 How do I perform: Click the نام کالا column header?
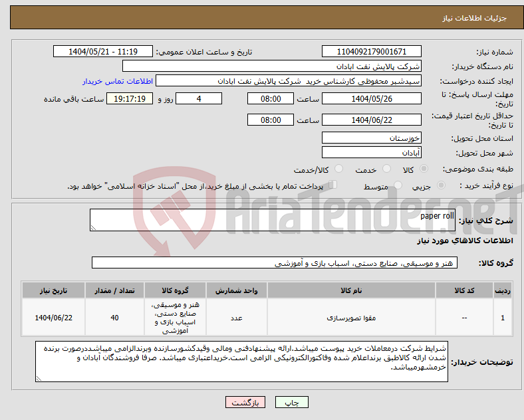[x=351, y=290]
